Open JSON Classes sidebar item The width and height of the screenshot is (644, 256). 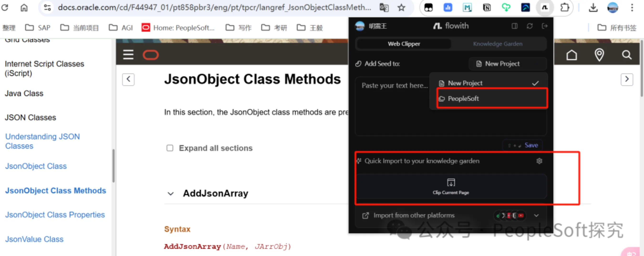coord(30,117)
